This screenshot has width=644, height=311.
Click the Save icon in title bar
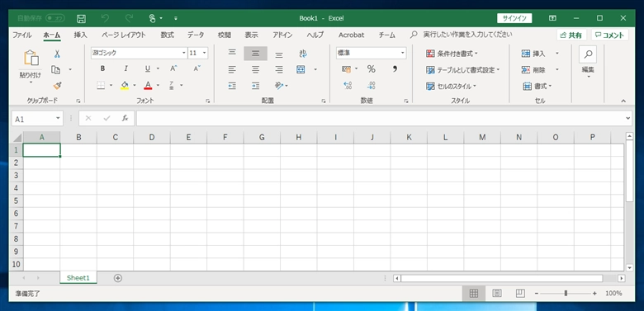81,18
